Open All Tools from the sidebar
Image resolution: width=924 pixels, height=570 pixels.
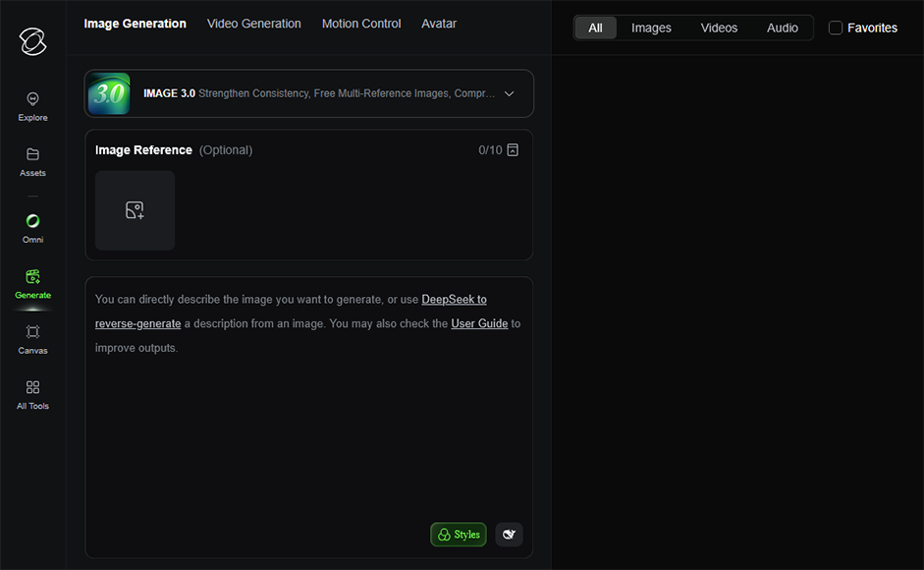33,395
